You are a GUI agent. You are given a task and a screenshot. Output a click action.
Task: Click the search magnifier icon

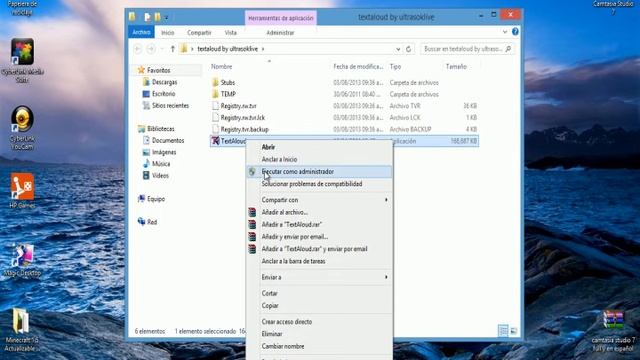[x=508, y=49]
